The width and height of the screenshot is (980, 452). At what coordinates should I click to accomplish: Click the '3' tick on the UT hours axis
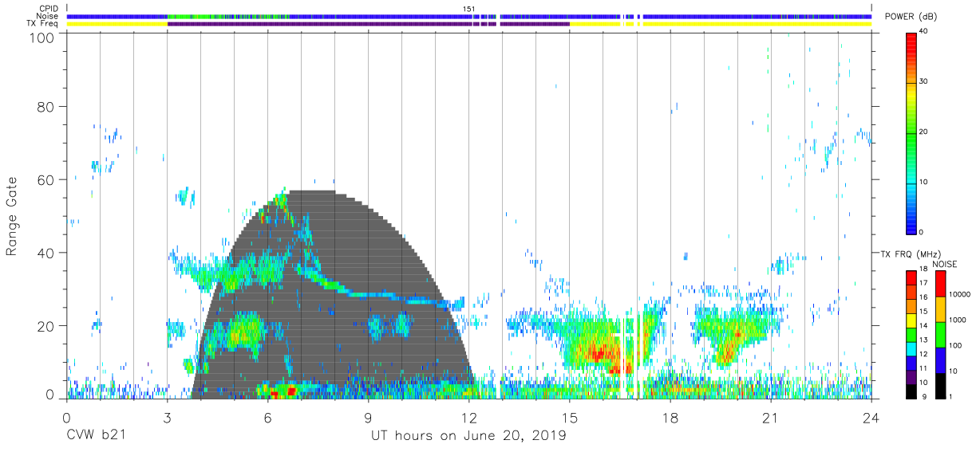click(167, 416)
